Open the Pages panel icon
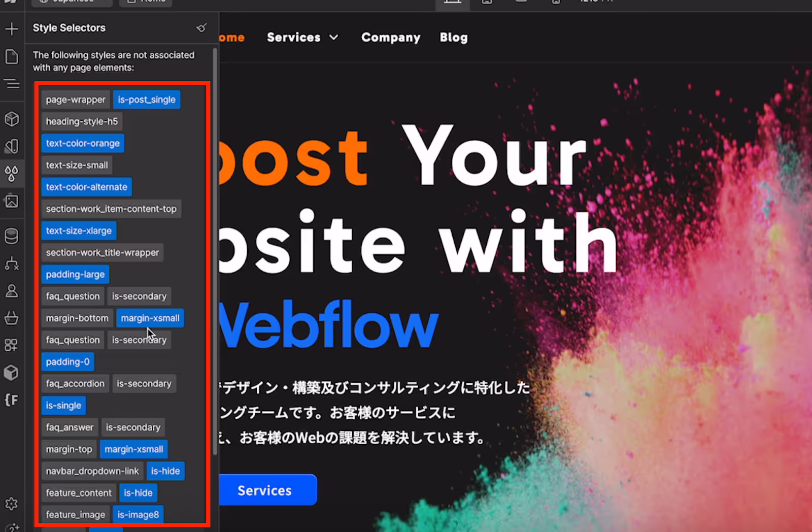Viewport: 812px width, 532px height. click(x=12, y=57)
